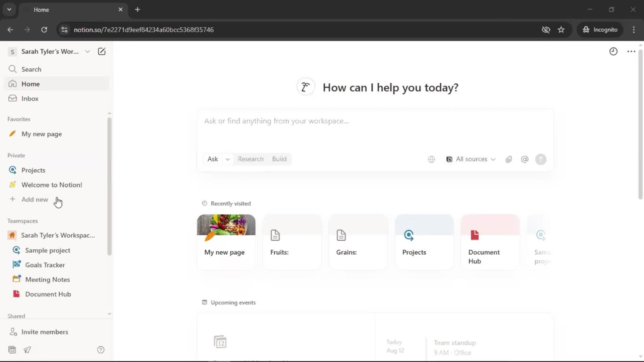Image resolution: width=644 pixels, height=362 pixels.
Task: Select the Ask mode
Action: point(213,159)
